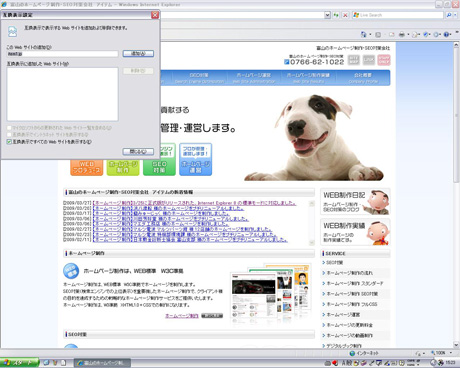460x368 pixels.
Task: Open the 2009/03/27 Internet Explorer 8 news link
Action: tap(195, 203)
